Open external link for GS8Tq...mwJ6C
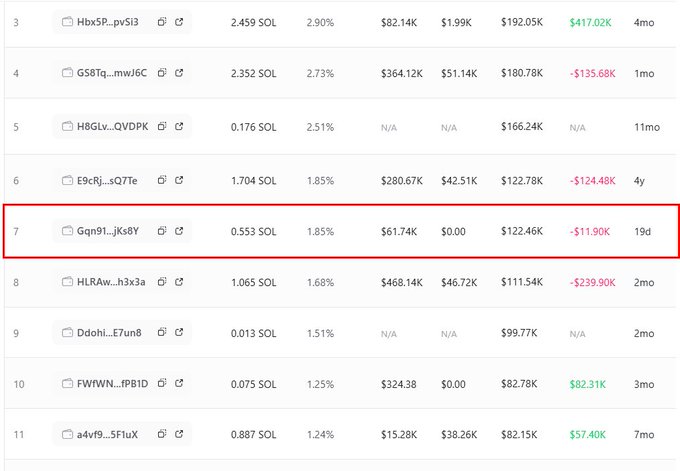This screenshot has width=680, height=471. [179, 73]
